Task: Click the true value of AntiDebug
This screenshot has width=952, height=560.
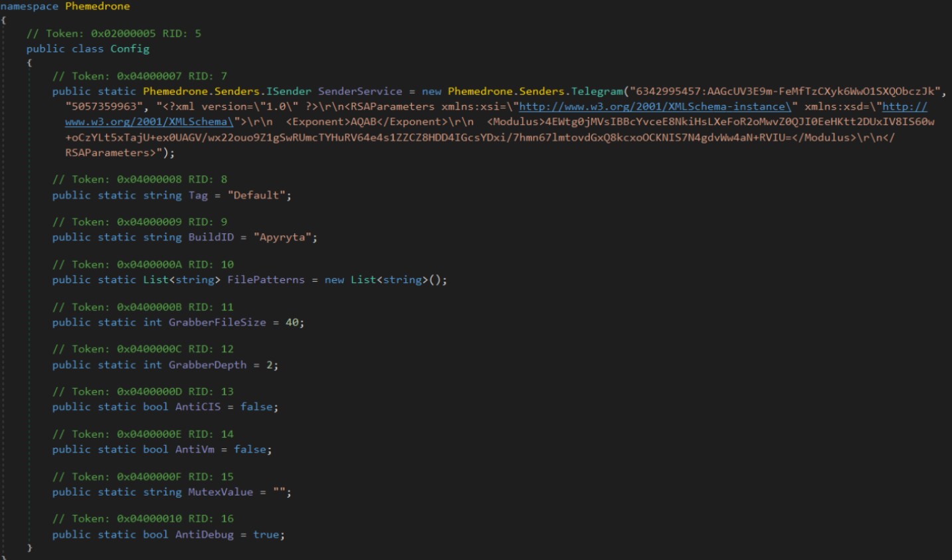Action: coord(266,534)
